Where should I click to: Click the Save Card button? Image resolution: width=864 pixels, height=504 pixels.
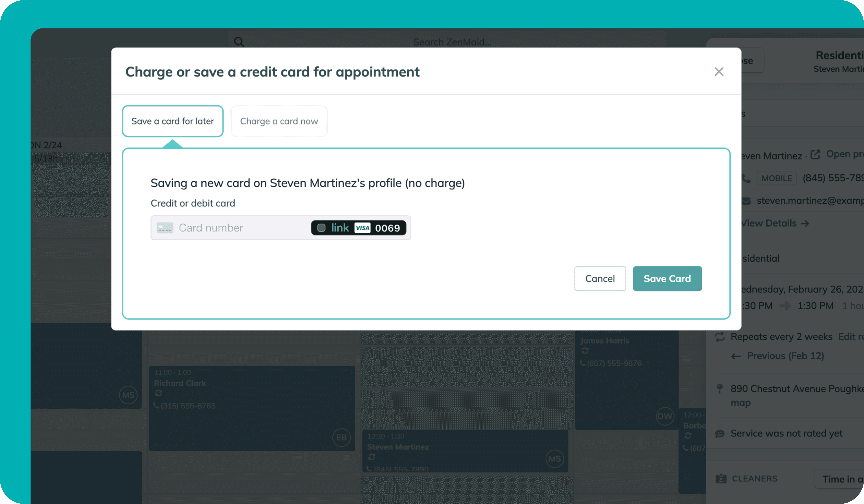(x=667, y=278)
